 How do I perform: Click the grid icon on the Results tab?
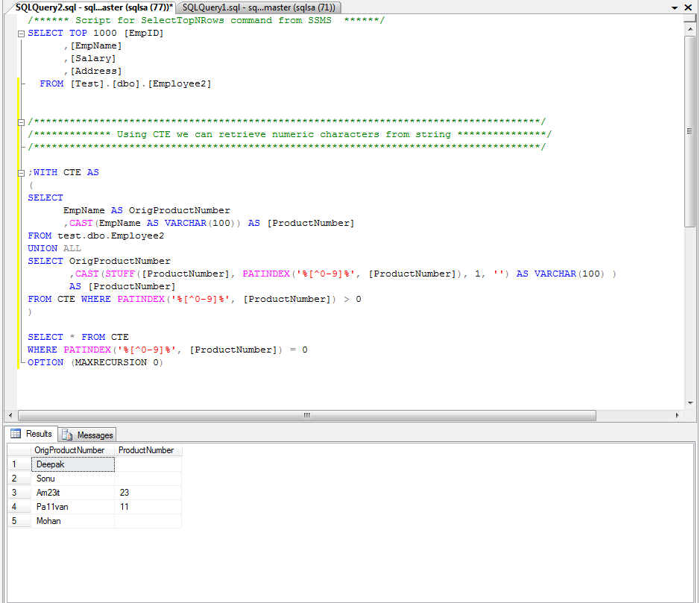(x=15, y=434)
